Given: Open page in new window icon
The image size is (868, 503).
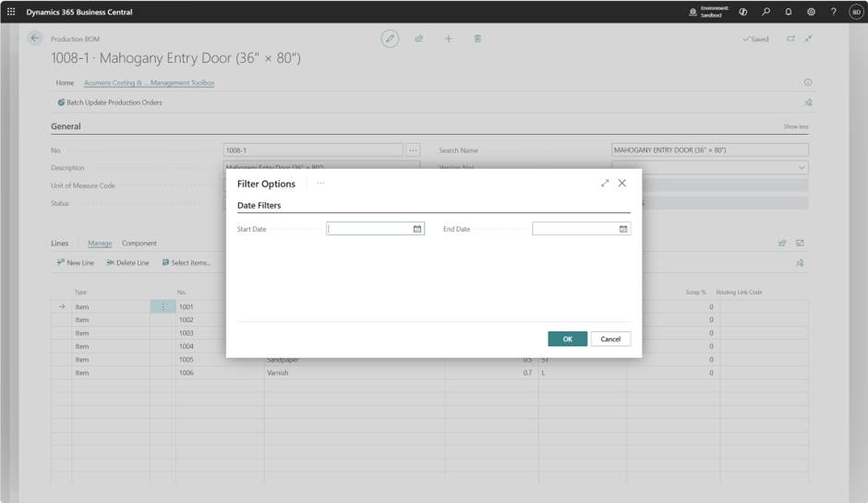Looking at the screenshot, I should 791,39.
